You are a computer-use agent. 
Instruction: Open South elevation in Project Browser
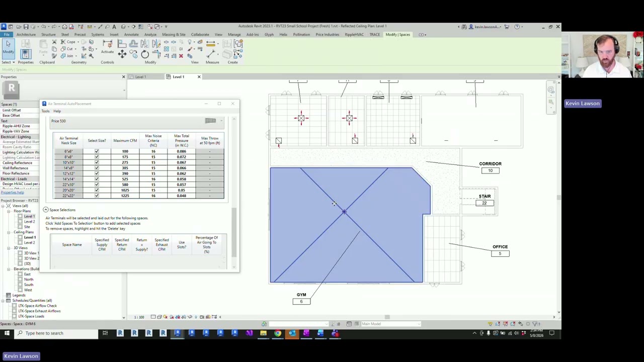(x=29, y=285)
